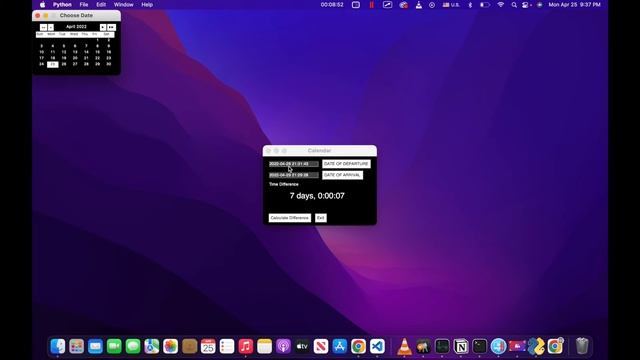Open Visual Studio Code in the dock
The width and height of the screenshot is (640, 360).
(x=377, y=346)
